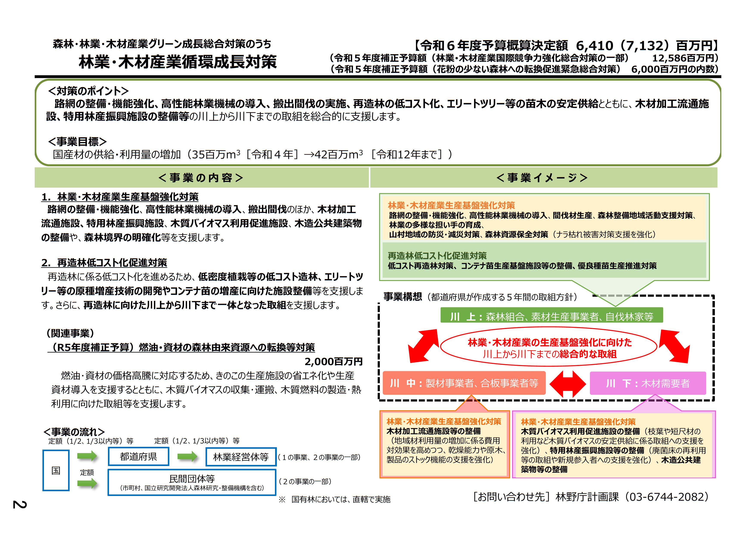Click the left 定額（1/2、1/3以内等）等 label

(91, 441)
